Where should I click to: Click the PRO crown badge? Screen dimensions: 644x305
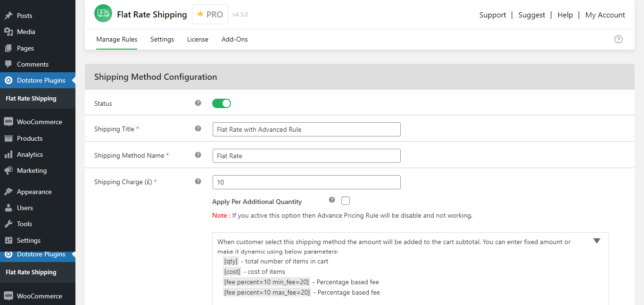(x=210, y=14)
